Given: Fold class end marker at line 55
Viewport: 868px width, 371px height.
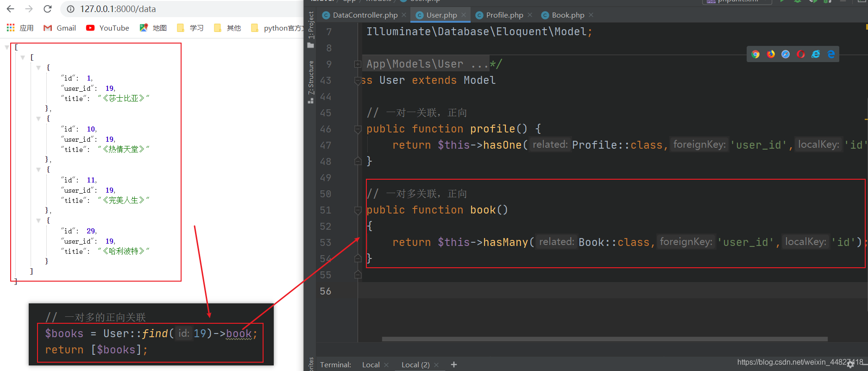Looking at the screenshot, I should click(358, 275).
